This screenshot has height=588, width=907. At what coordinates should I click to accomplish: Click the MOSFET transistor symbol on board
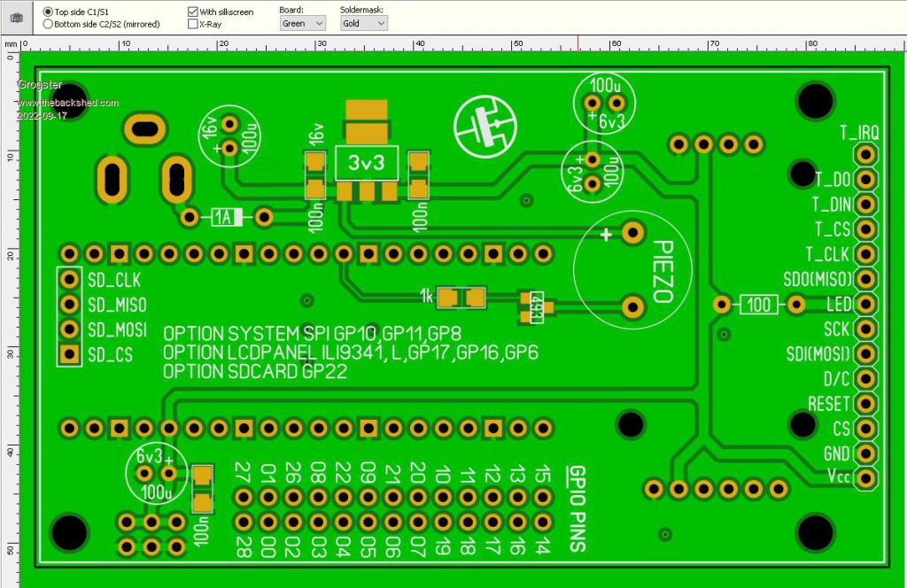pos(483,126)
